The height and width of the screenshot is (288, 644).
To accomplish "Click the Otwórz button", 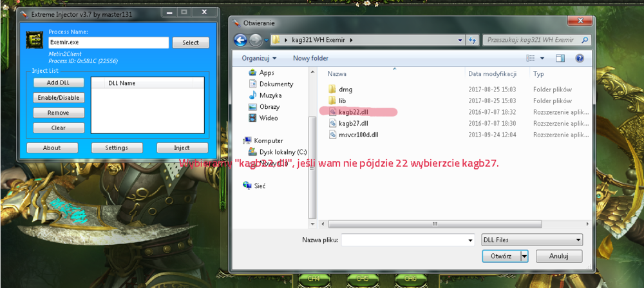I will (501, 256).
